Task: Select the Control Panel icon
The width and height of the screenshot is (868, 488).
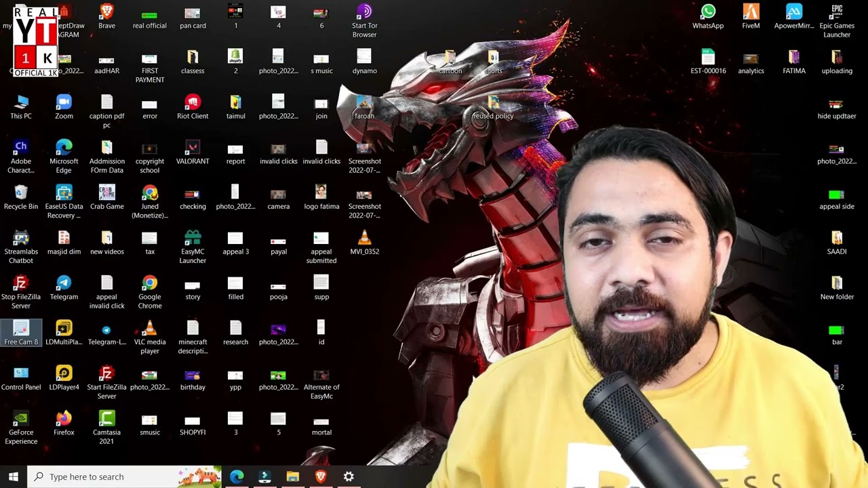Action: coord(21,378)
